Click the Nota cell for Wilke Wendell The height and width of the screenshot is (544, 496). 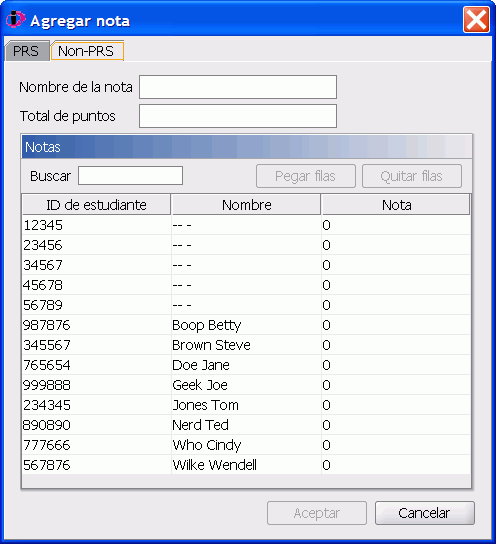coord(396,465)
